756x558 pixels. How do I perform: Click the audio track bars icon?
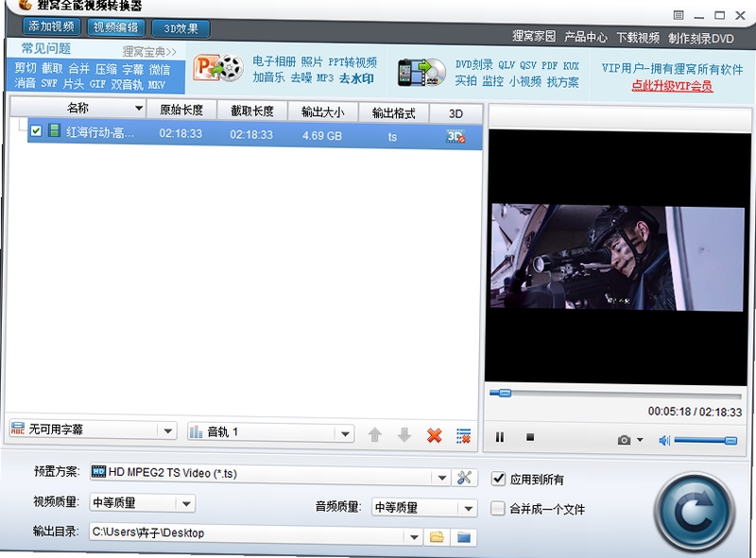coord(196,431)
